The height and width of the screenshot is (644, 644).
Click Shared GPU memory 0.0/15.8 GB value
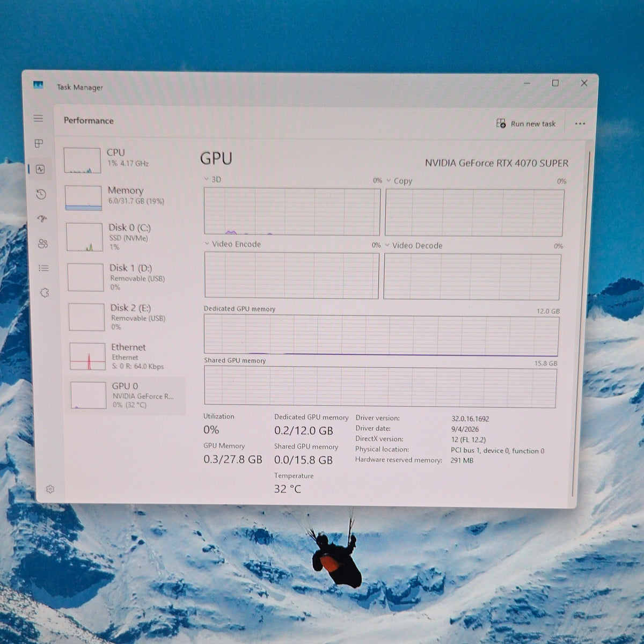coord(304,460)
